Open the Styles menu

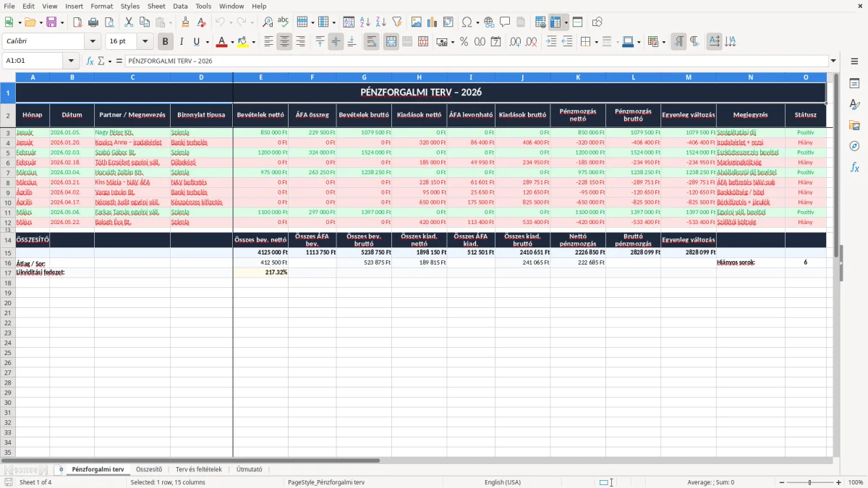pyautogui.click(x=130, y=6)
